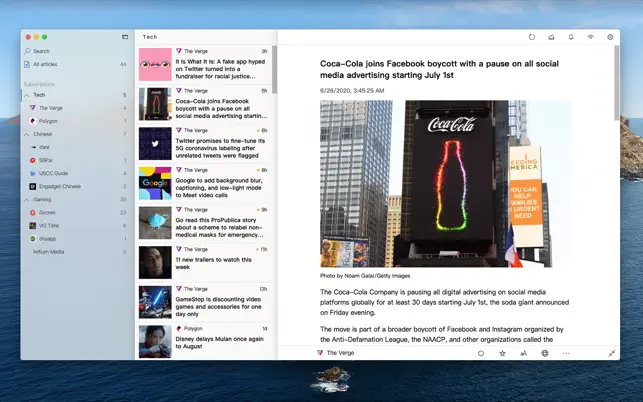This screenshot has height=402, width=643.
Task: Open article in browser with globe icon
Action: (545, 353)
